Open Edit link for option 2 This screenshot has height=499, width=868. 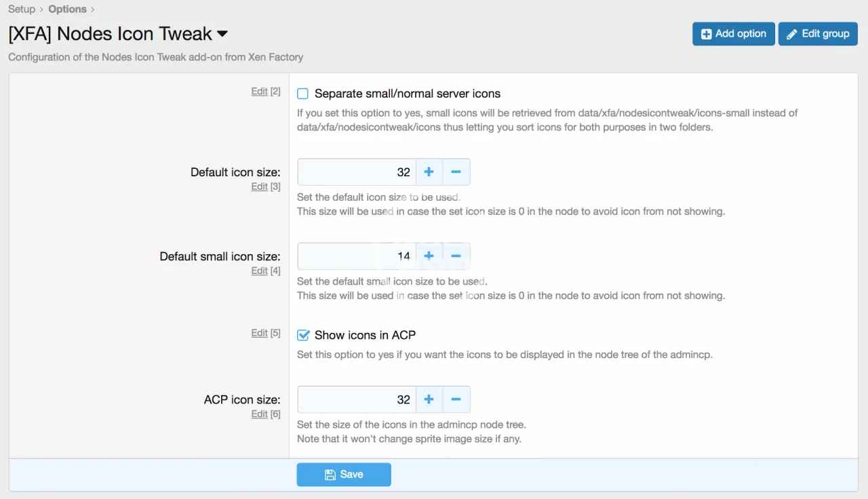tap(259, 91)
